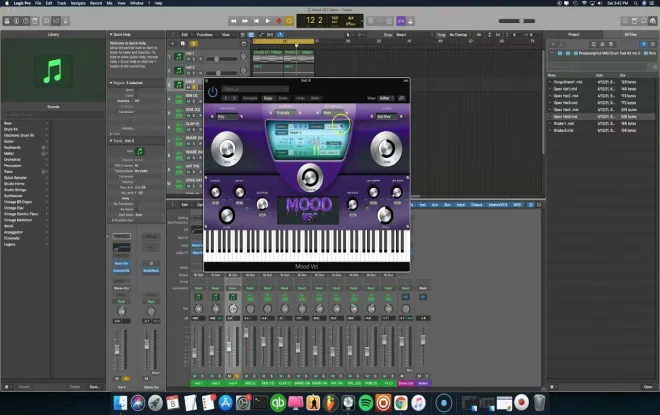Click the file browser search field
Viewport: 660px width, 415px height.
click(597, 66)
